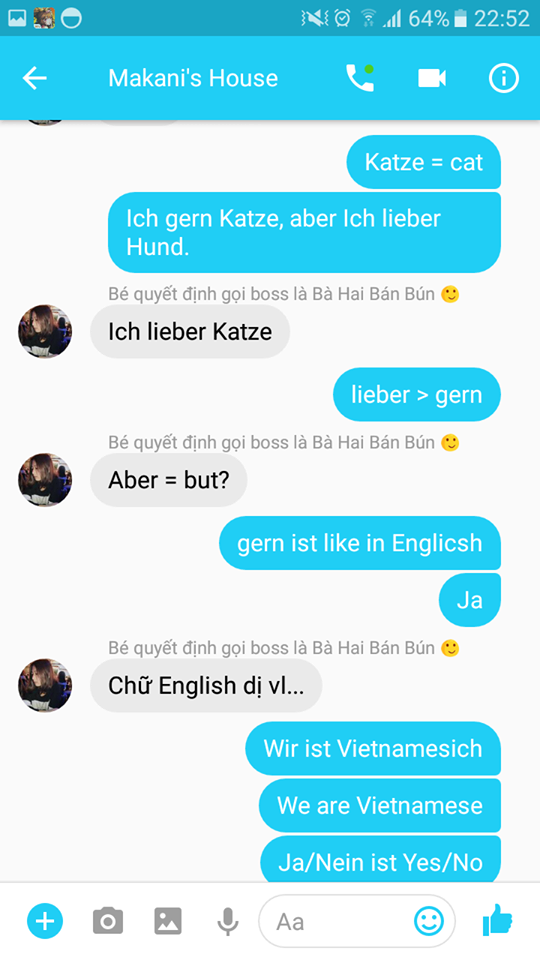
Task: Go back using the arrow icon
Action: 34,78
